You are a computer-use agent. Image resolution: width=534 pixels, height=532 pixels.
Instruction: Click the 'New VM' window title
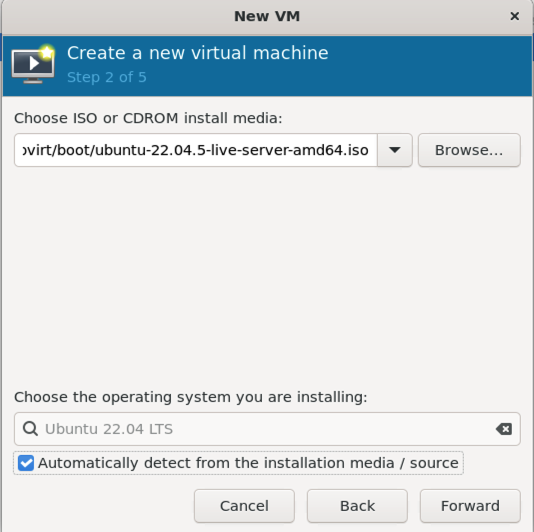pos(267,16)
